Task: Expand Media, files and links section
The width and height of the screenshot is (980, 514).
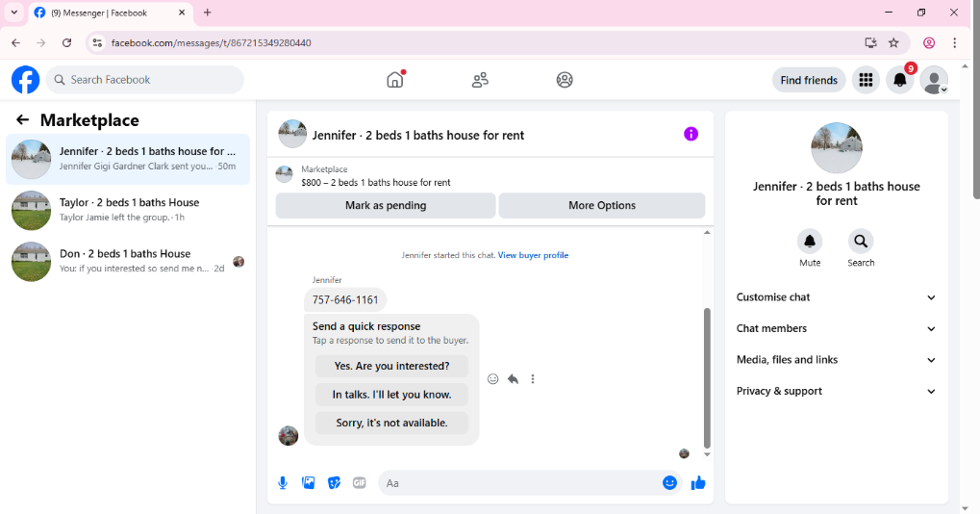Action: coord(837,360)
